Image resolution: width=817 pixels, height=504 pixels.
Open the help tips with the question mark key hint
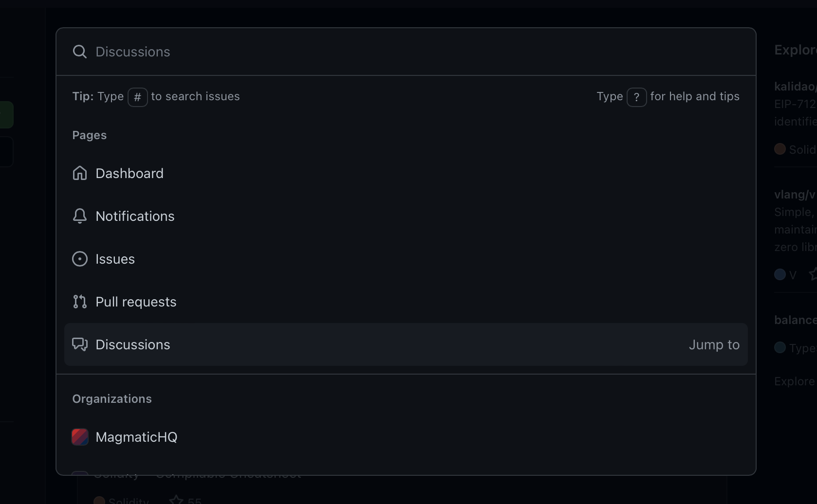point(637,97)
